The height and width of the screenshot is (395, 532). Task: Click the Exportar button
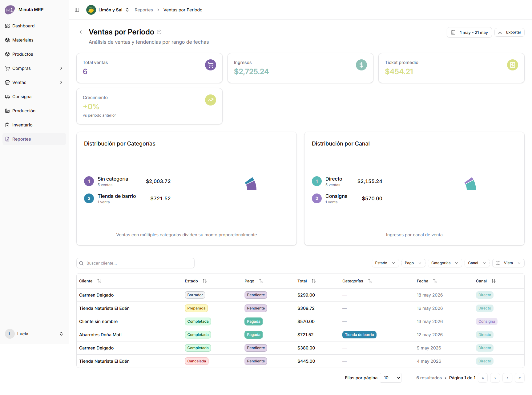[x=510, y=32]
